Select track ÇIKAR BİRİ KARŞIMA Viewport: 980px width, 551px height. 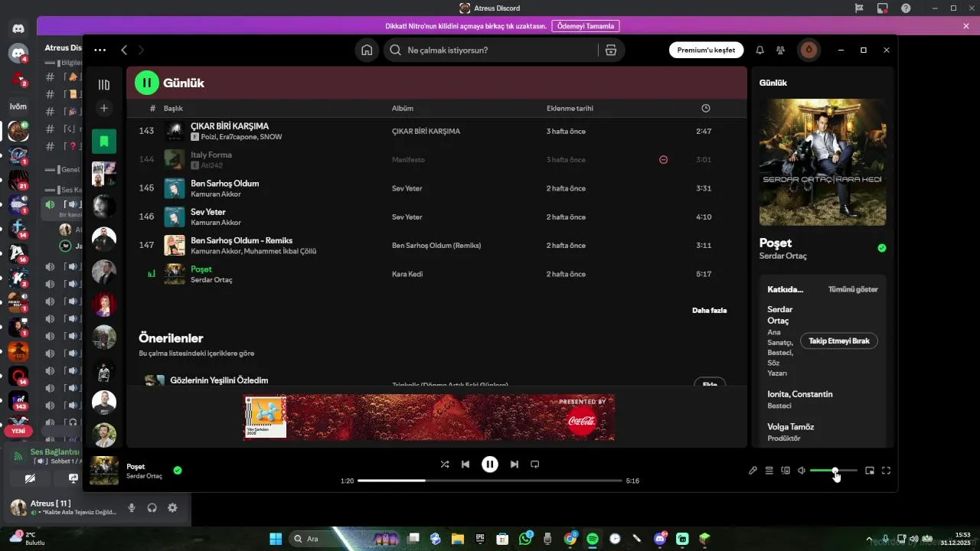230,126
